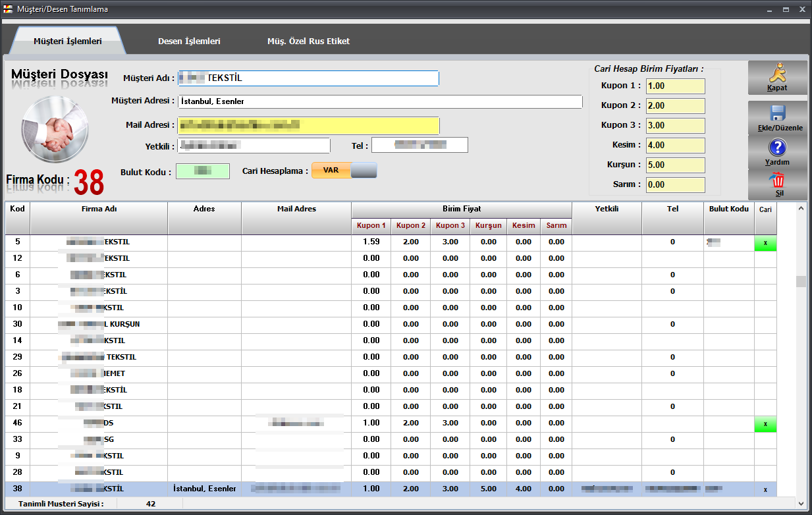Image resolution: width=812 pixels, height=515 pixels.
Task: Click the Kupon 1 price field
Action: [675, 86]
